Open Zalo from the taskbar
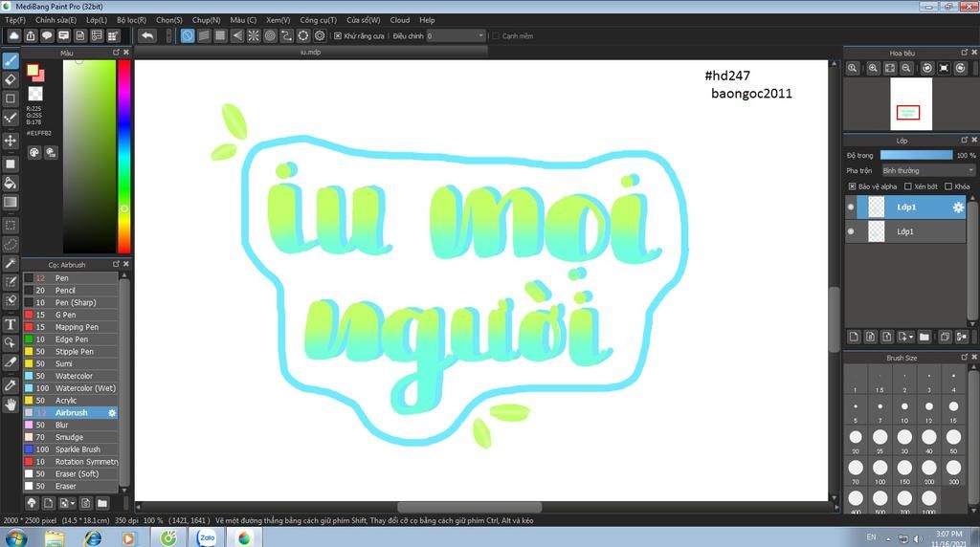The width and height of the screenshot is (980, 547). point(207,537)
